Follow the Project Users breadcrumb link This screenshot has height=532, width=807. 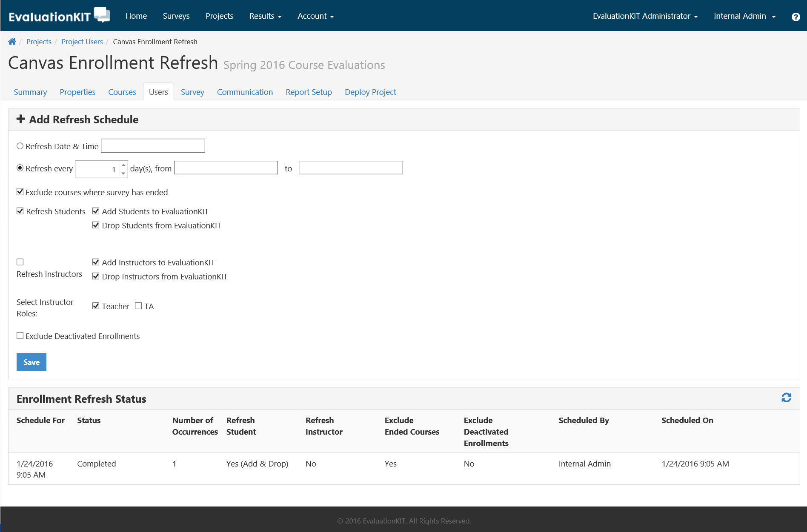[x=82, y=42]
